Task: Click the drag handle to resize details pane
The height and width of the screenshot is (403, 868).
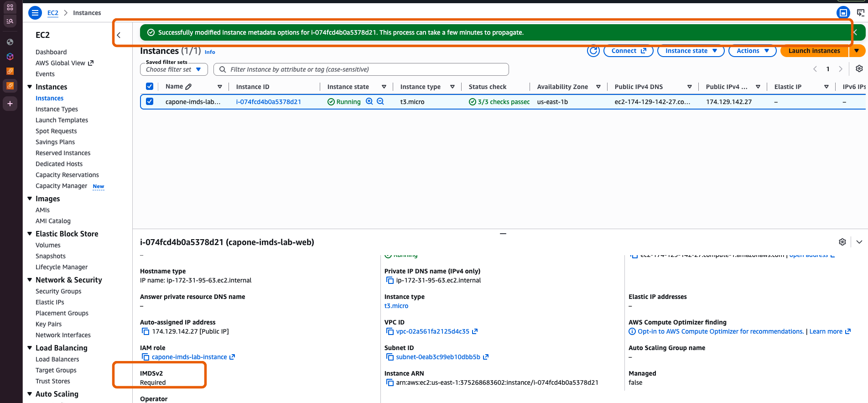Action: (503, 233)
